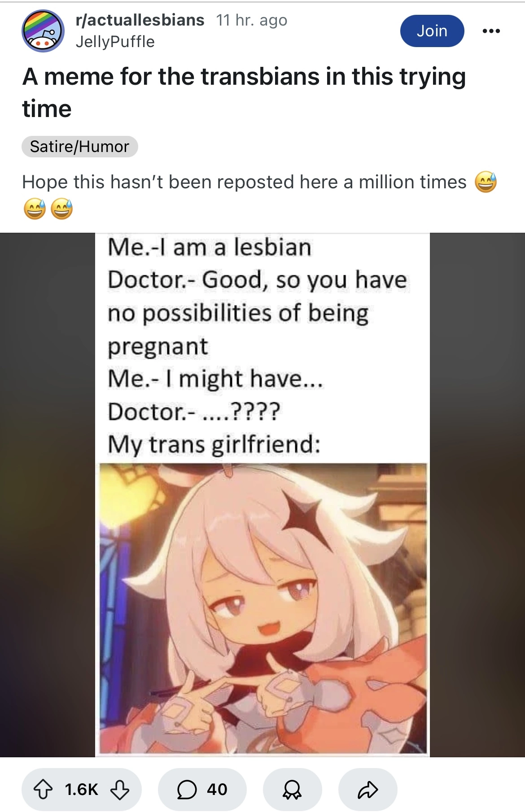525x812 pixels.
Task: Open the three-dot overflow menu
Action: pyautogui.click(x=491, y=31)
